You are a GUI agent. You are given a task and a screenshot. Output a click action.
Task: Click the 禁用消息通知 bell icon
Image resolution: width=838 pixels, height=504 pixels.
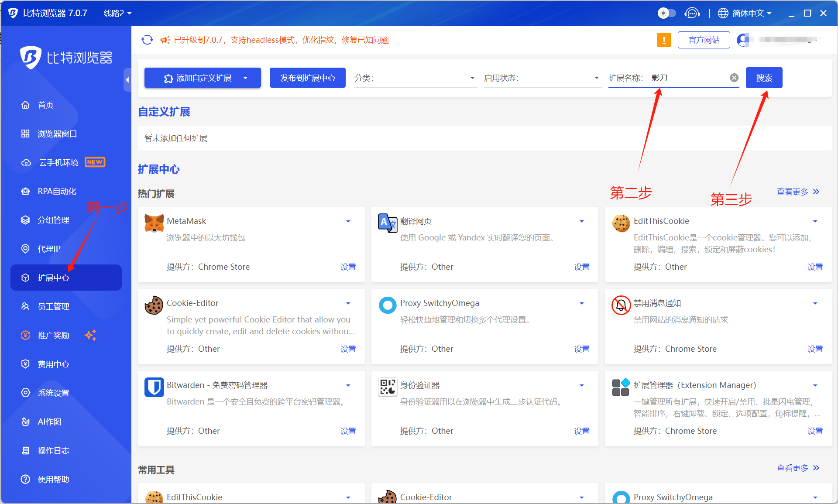click(x=621, y=305)
